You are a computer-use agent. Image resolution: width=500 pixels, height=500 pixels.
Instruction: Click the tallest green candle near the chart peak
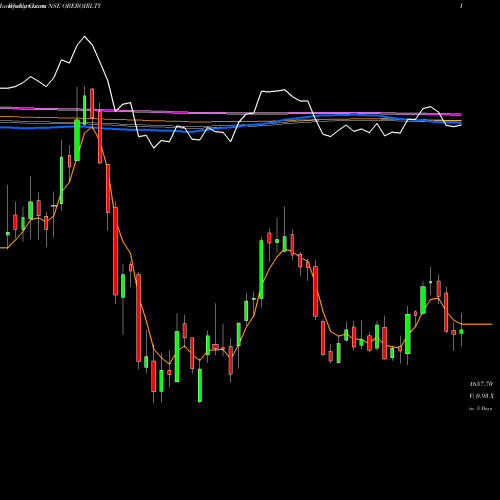click(77, 140)
